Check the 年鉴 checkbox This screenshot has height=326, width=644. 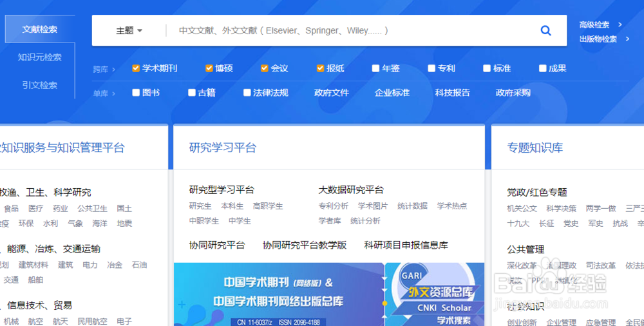[x=375, y=68]
